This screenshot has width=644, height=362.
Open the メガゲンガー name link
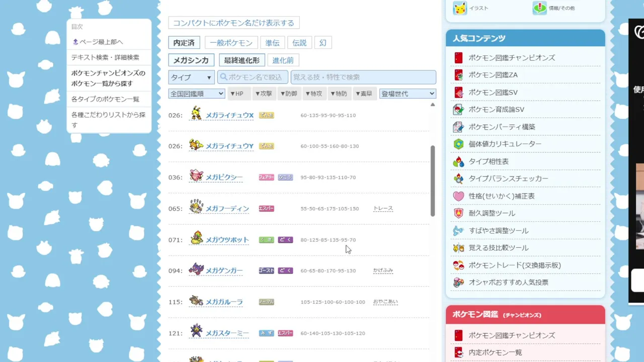coord(224,270)
